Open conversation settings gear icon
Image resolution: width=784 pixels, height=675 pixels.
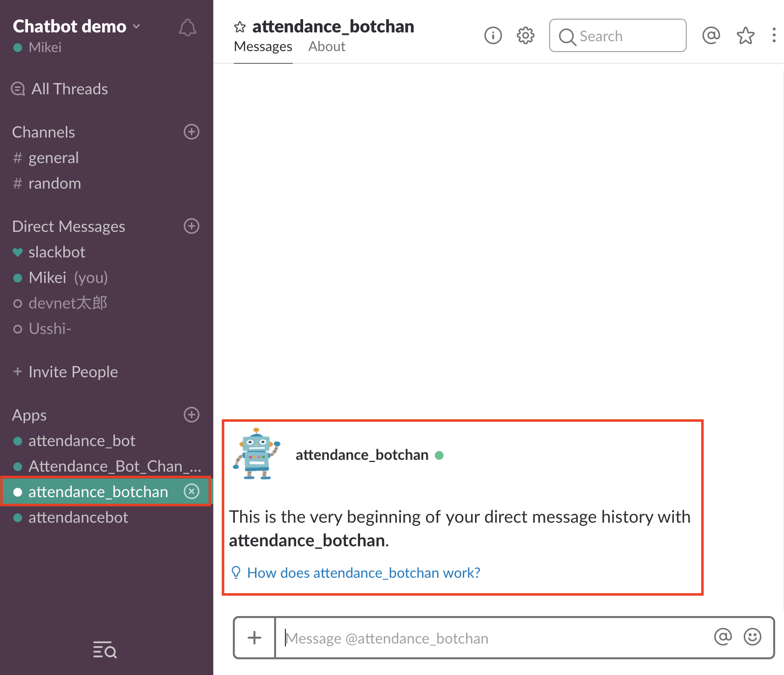525,35
